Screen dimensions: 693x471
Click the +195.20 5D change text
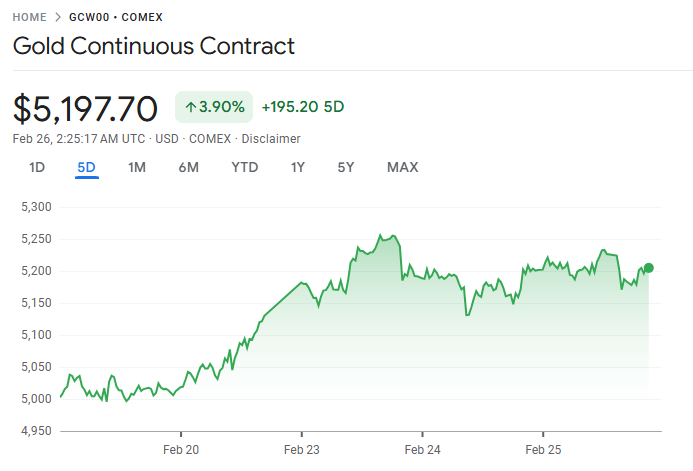[303, 107]
